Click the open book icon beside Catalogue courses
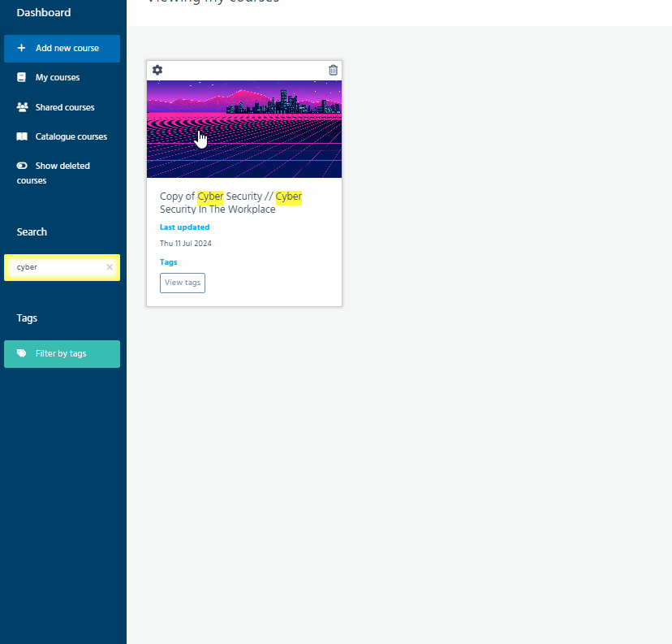672x644 pixels. [x=22, y=136]
